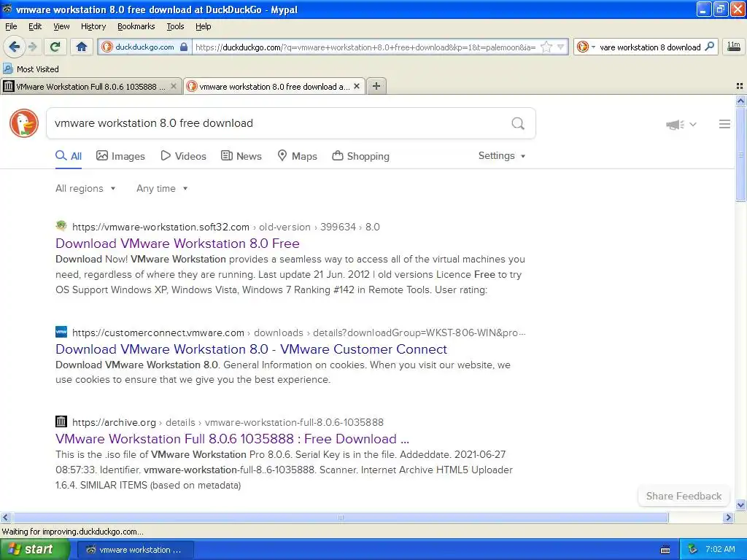Open the Home page icon

coord(82,47)
